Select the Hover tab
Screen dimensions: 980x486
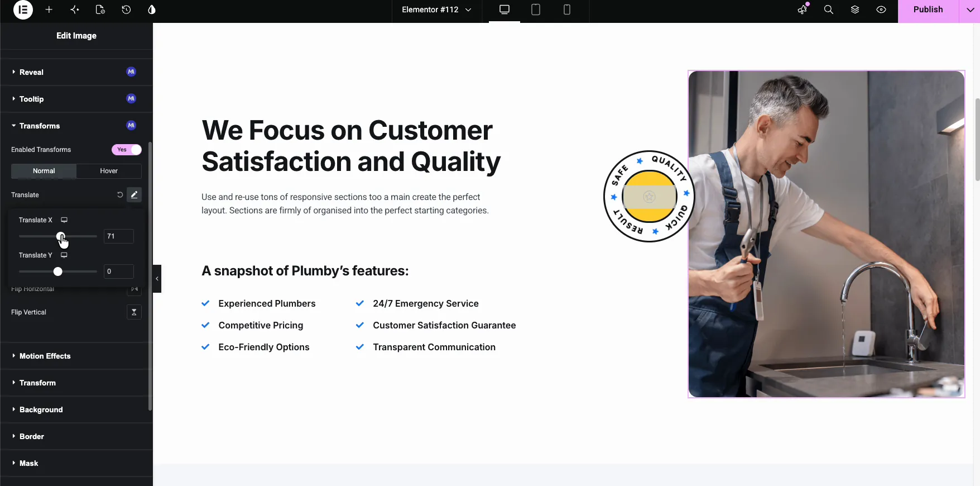[x=109, y=171]
